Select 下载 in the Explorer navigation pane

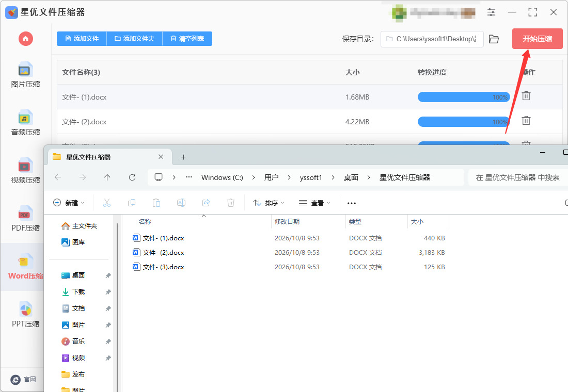(x=78, y=292)
